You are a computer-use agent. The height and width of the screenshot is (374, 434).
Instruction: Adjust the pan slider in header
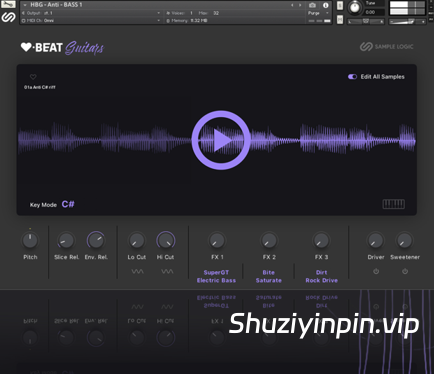(366, 21)
